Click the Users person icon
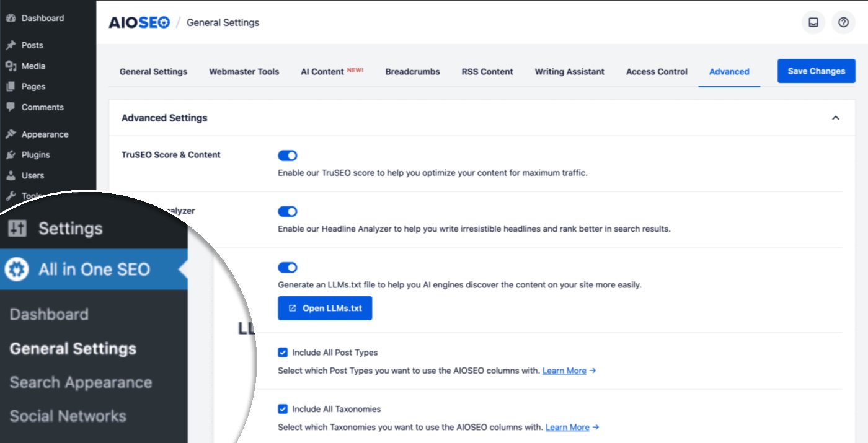The image size is (868, 443). coord(11,175)
